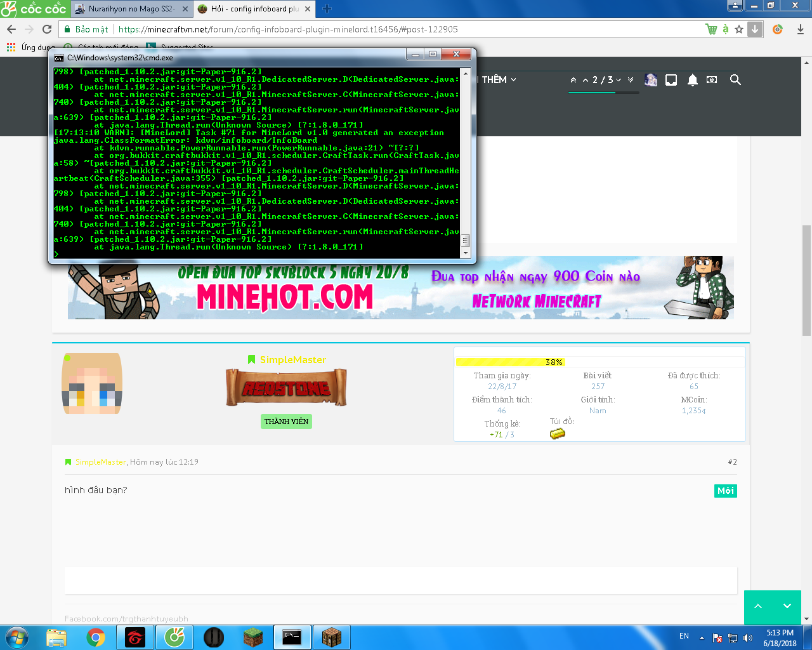Screen dimensions: 812x650
Task: Click the Bảo mật secure site indicator
Action: (x=86, y=29)
